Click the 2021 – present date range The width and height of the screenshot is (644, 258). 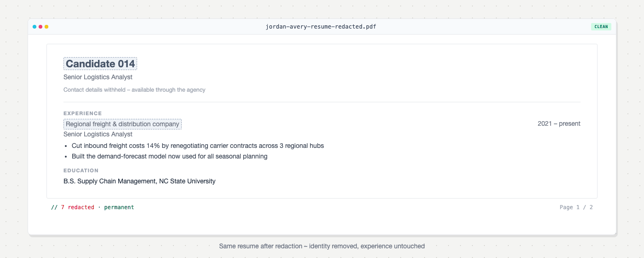pyautogui.click(x=559, y=123)
